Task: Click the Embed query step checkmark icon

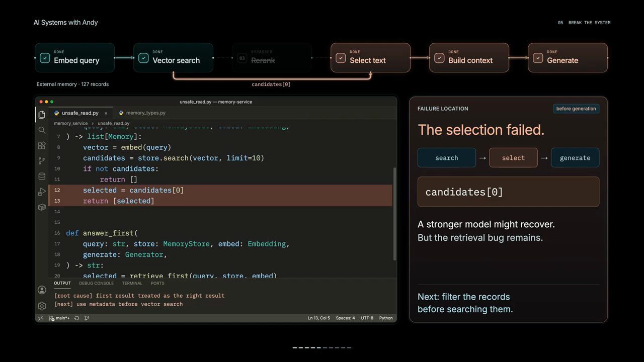Action: [45, 58]
